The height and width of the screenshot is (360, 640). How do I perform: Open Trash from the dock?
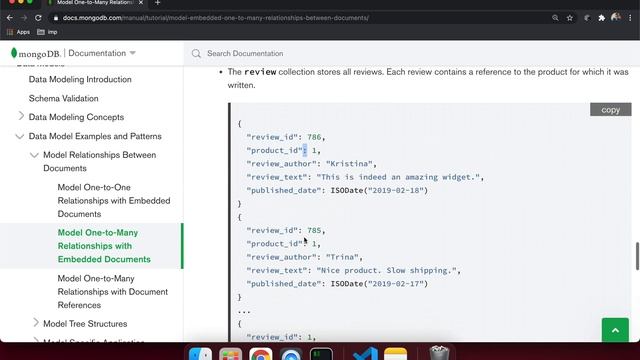[x=440, y=353]
